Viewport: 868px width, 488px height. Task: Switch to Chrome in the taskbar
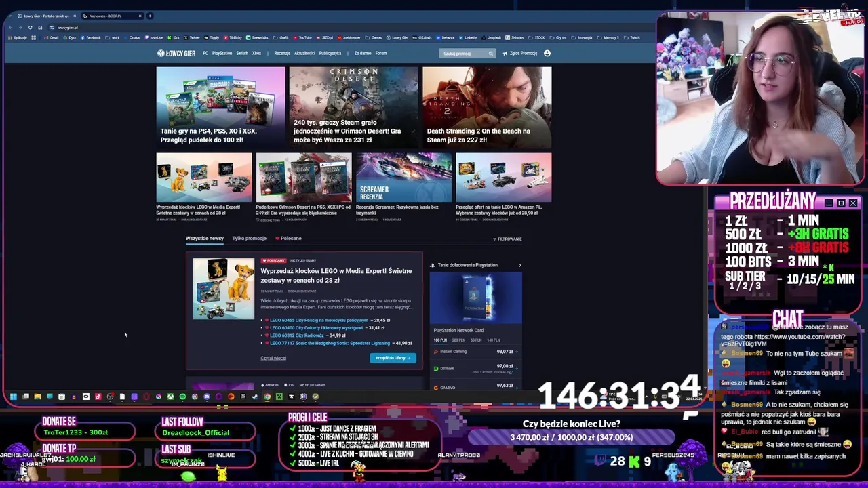(x=267, y=396)
